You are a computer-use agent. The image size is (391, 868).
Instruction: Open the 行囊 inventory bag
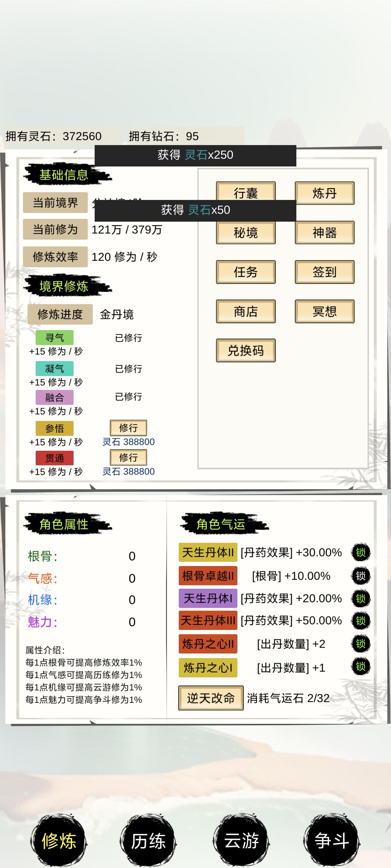(x=245, y=191)
